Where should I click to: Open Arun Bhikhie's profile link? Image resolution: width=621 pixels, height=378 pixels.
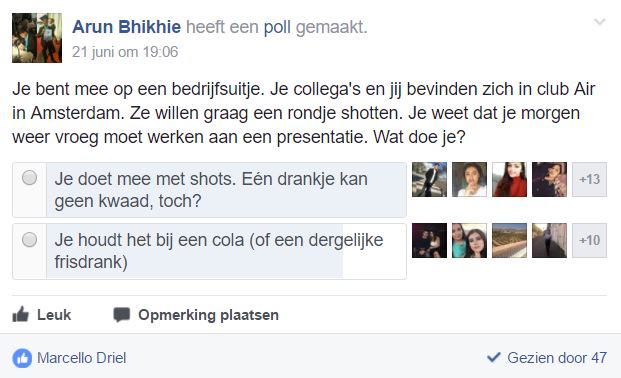pyautogui.click(x=126, y=27)
